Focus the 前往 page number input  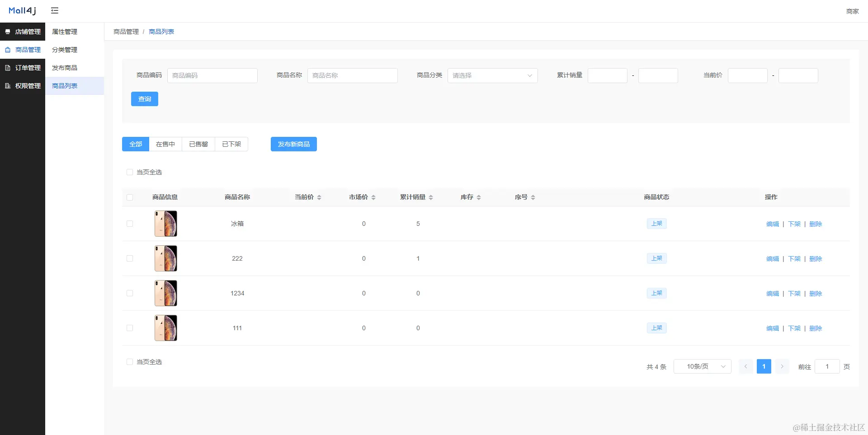[x=827, y=366]
